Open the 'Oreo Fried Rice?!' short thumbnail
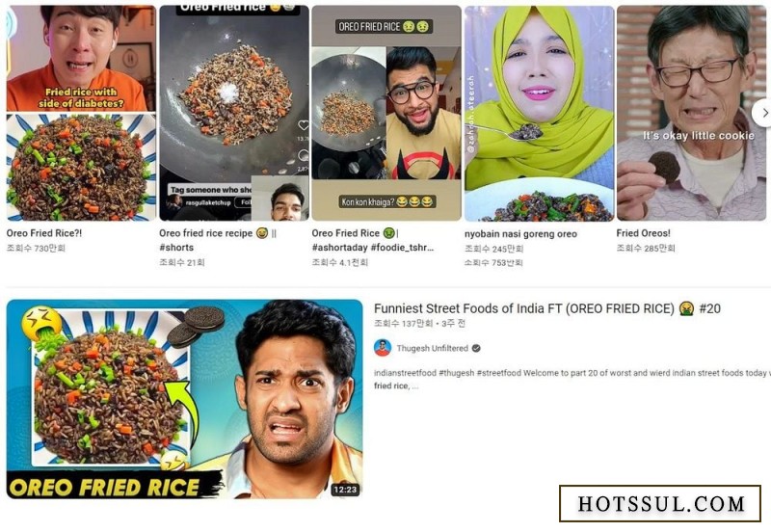771x532 pixels. (81, 113)
